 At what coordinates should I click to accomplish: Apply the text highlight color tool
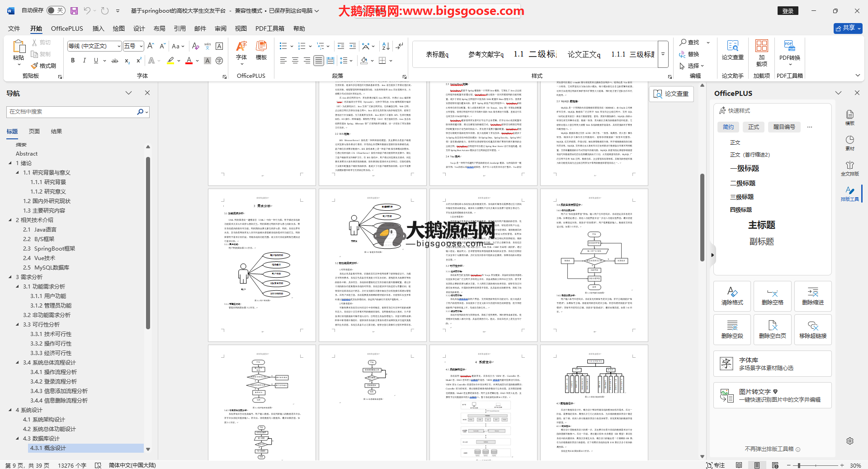pyautogui.click(x=170, y=61)
